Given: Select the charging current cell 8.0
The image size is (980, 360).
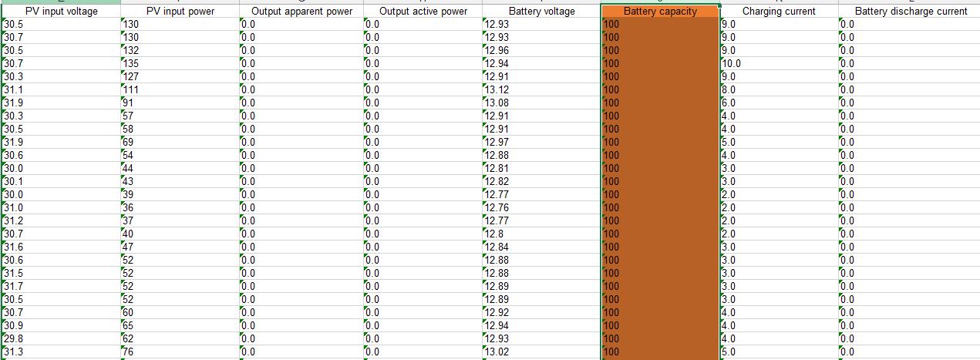Looking at the screenshot, I should click(779, 89).
